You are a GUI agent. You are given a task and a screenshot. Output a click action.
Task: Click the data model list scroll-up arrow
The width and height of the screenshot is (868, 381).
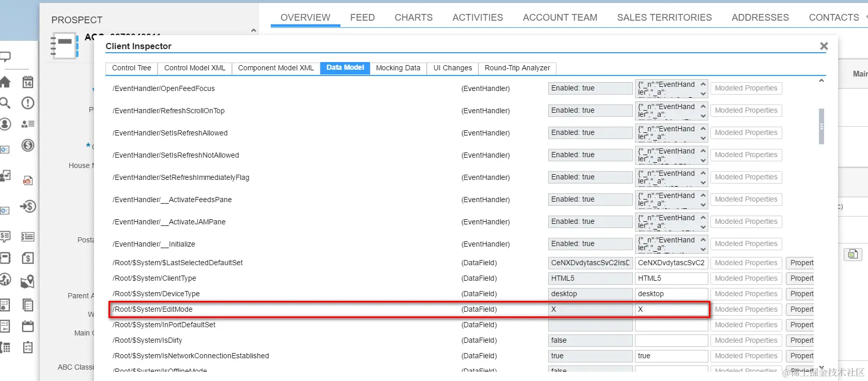point(822,81)
